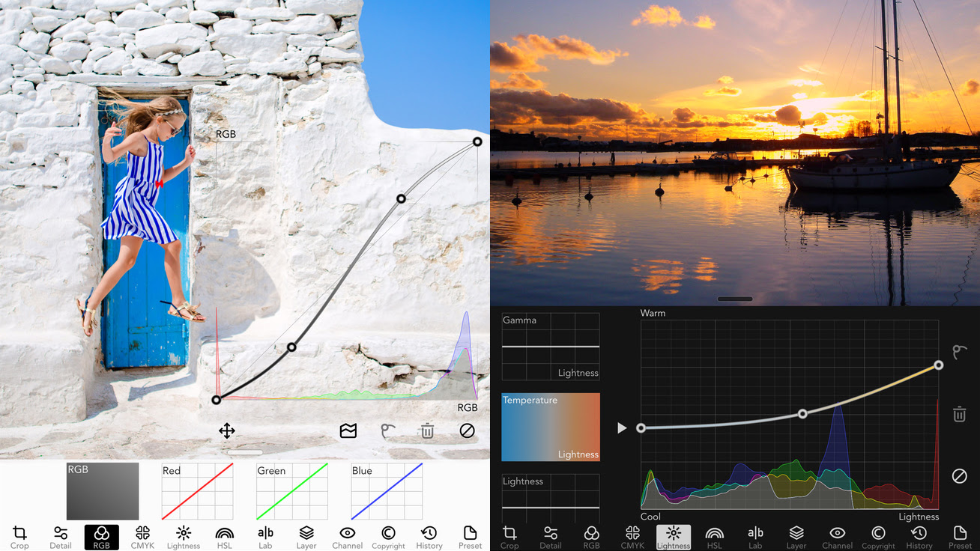Select the Blue channel curve thumbnail
The width and height of the screenshot is (980, 551).
coord(387,491)
